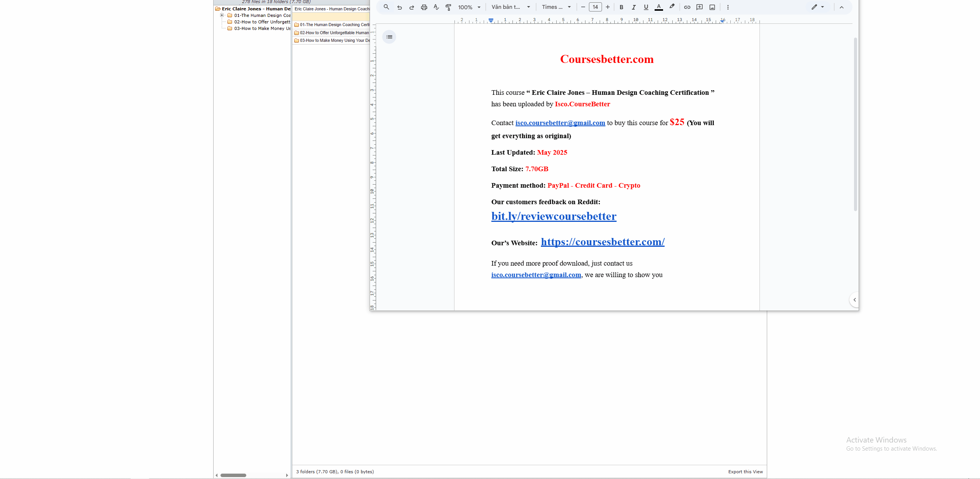Undo the last edit
Screen dimensions: 980x479
[x=400, y=7]
